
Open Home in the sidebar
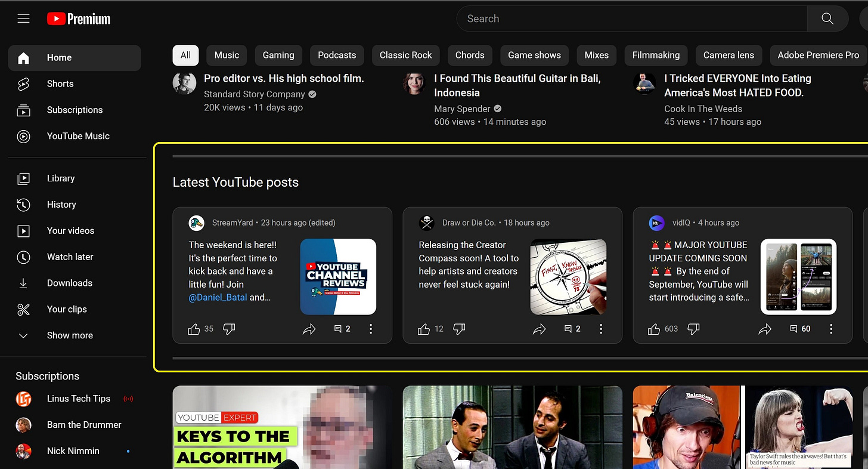click(x=75, y=58)
